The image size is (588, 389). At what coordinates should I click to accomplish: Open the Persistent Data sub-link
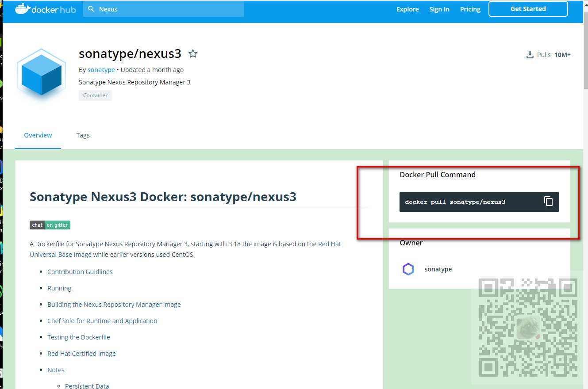87,386
